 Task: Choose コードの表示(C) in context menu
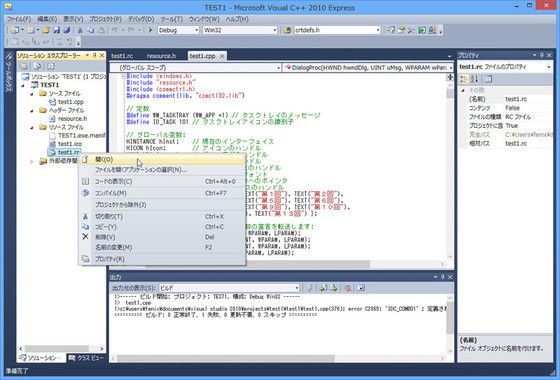click(162, 181)
